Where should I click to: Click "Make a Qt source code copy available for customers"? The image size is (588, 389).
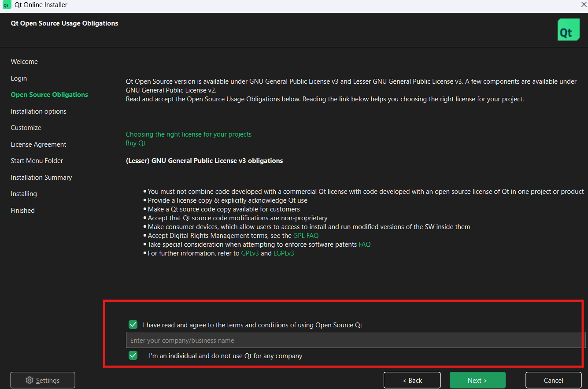click(224, 209)
